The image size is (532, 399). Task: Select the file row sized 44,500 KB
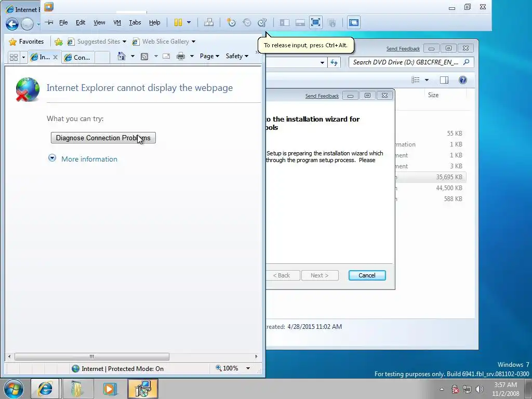pos(430,188)
